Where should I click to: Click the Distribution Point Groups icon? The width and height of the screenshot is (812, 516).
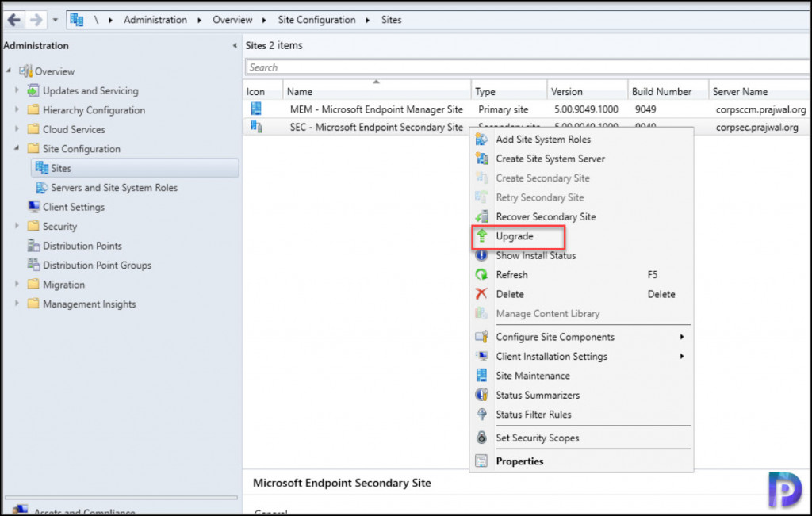point(33,265)
